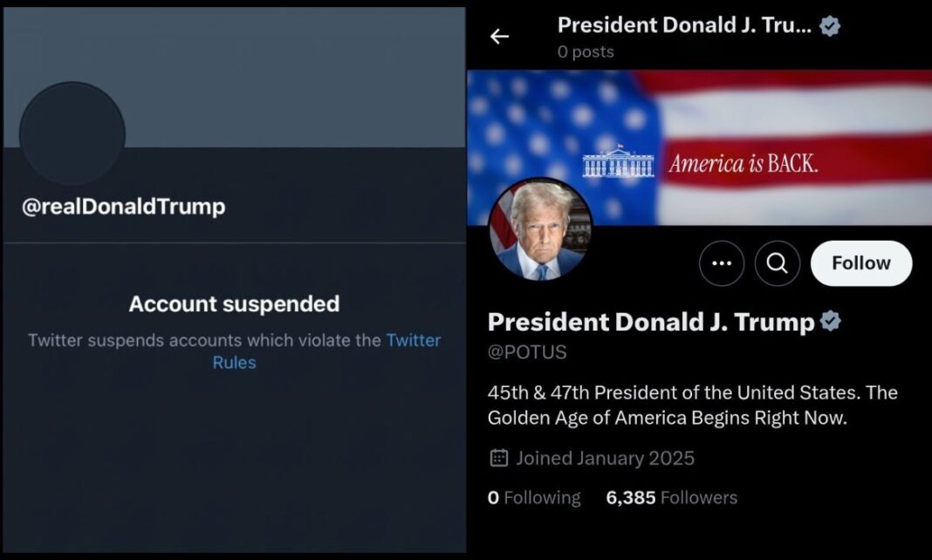The image size is (932, 560).
Task: Click the "0 posts" count in header
Action: click(x=586, y=51)
